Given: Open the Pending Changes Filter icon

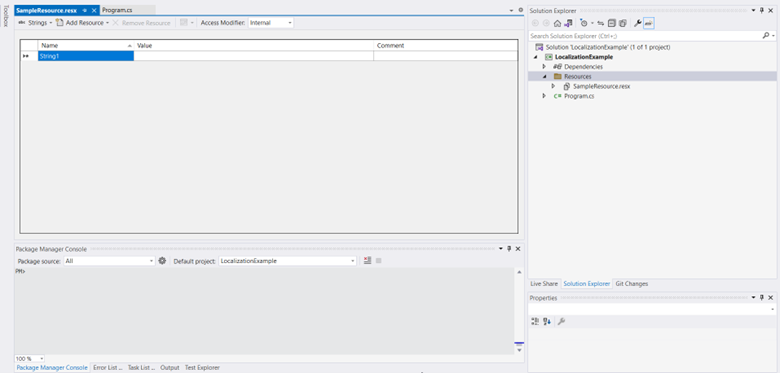Looking at the screenshot, I should (x=584, y=23).
